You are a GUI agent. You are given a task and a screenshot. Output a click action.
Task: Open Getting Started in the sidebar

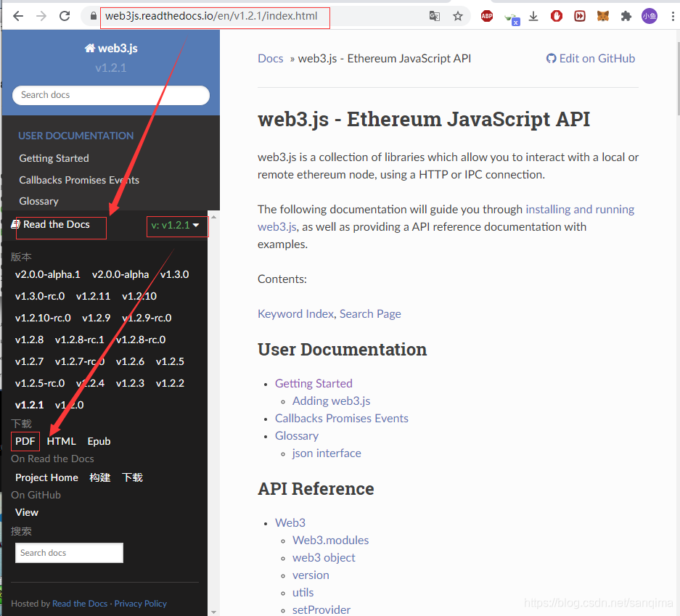pyautogui.click(x=54, y=158)
